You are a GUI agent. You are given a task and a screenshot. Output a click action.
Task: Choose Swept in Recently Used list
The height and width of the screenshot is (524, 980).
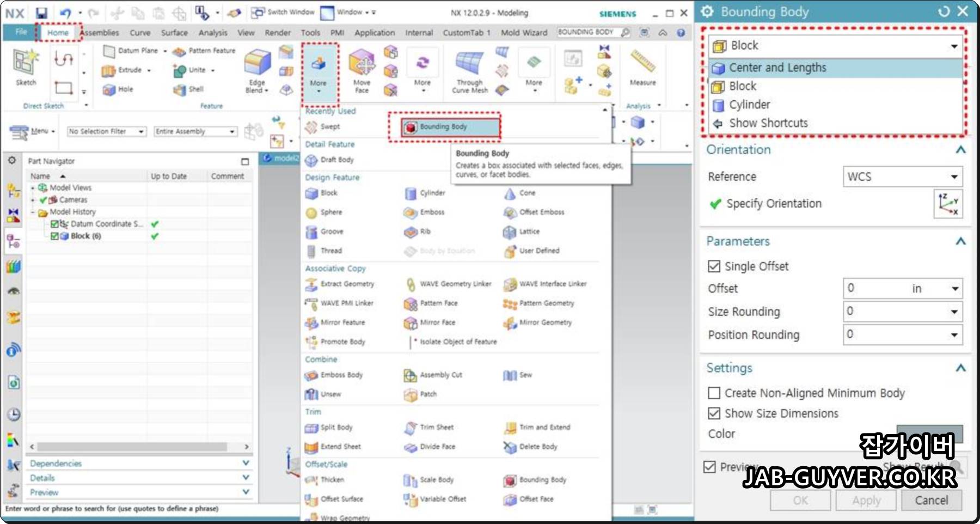pos(323,127)
